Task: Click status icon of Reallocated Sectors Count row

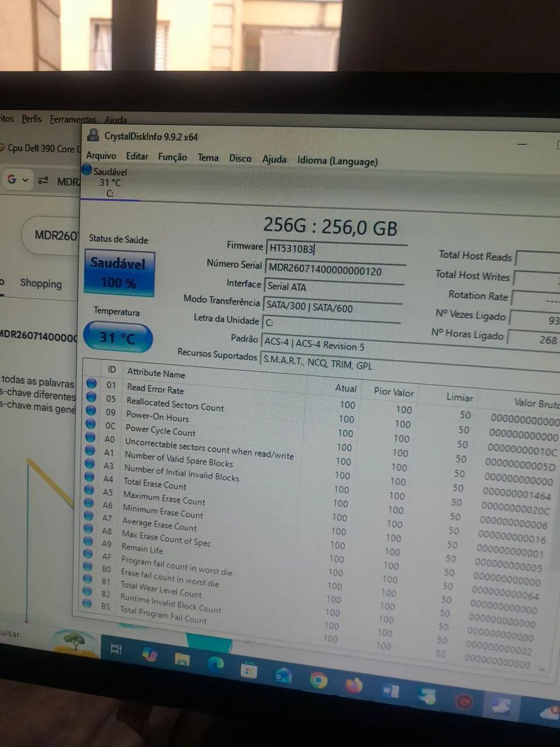Action: [91, 397]
